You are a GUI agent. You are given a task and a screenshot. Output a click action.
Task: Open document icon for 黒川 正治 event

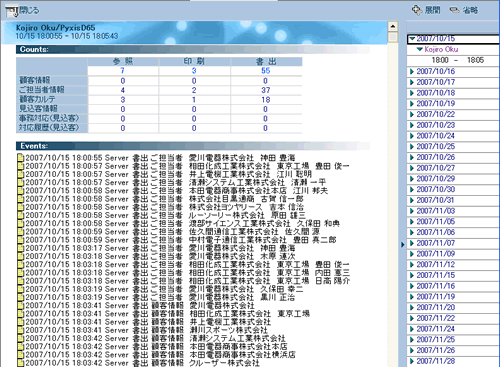(x=21, y=297)
